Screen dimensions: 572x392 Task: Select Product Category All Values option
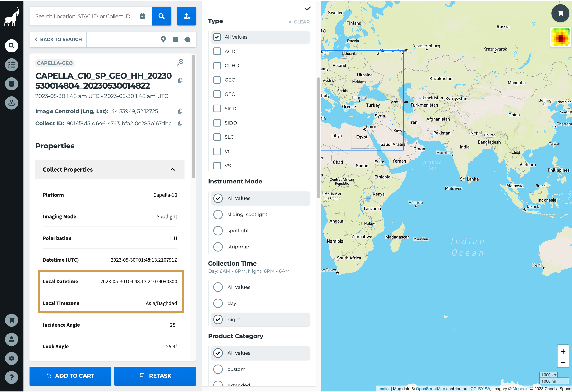pyautogui.click(x=218, y=353)
